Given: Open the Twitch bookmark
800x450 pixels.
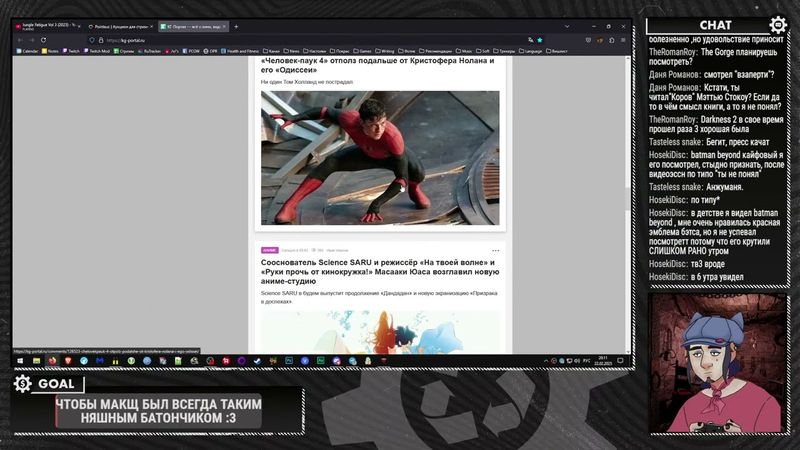Looking at the screenshot, I should [71, 51].
